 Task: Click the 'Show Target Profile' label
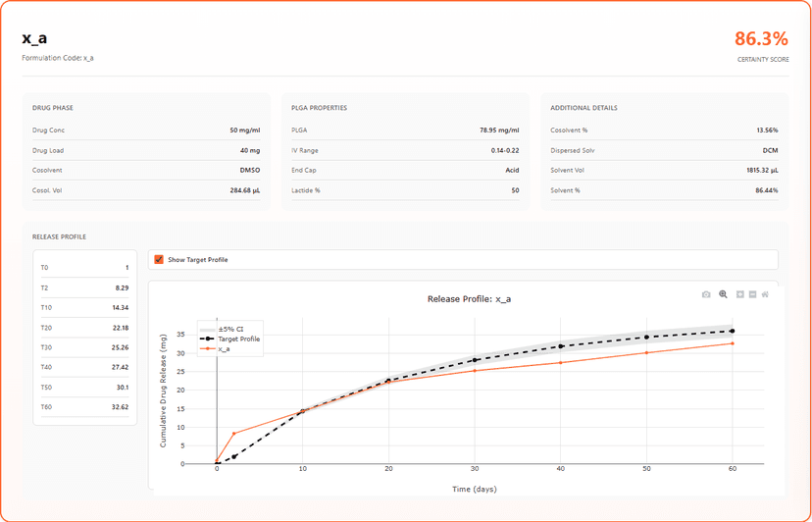pyautogui.click(x=198, y=260)
